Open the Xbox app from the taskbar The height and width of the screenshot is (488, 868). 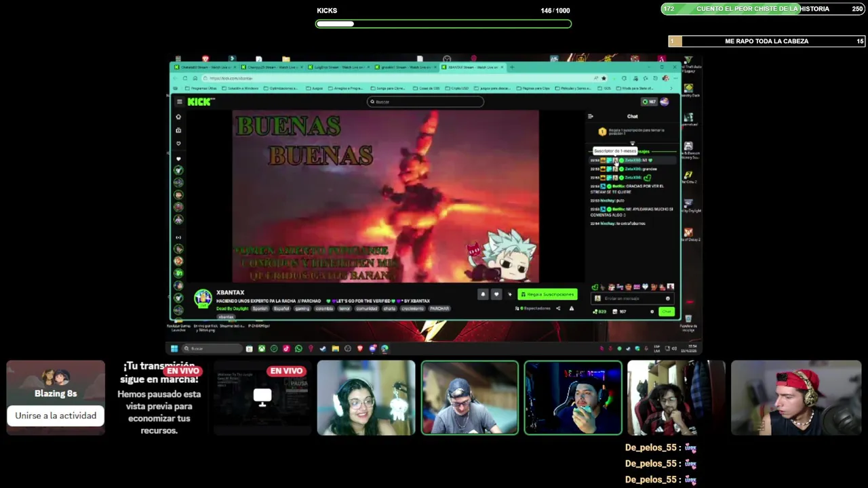point(262,348)
